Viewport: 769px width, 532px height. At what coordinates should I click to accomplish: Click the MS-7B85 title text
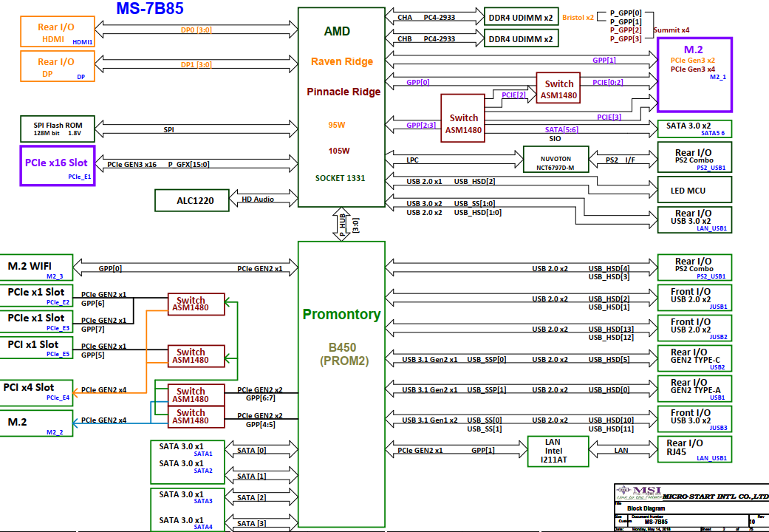coord(150,9)
